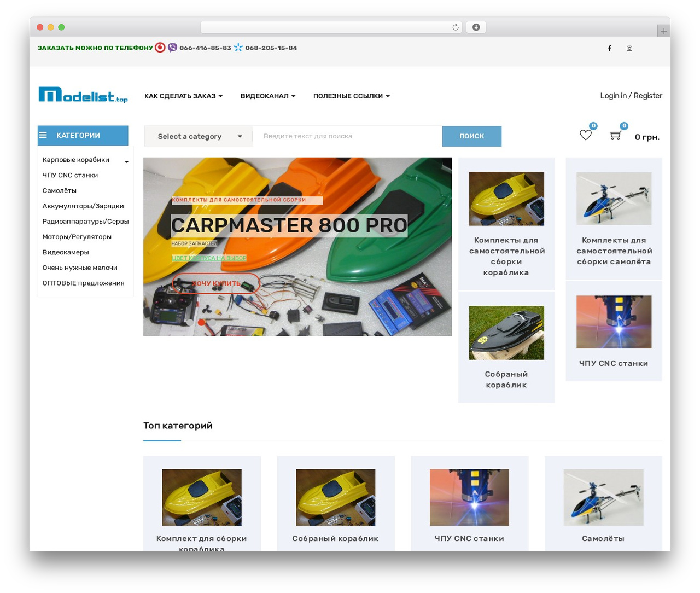Viewport: 700px width, 593px height.
Task: Expand the ПОЛЕЗНЫЕ ССЫЛКИ menu
Action: click(352, 96)
